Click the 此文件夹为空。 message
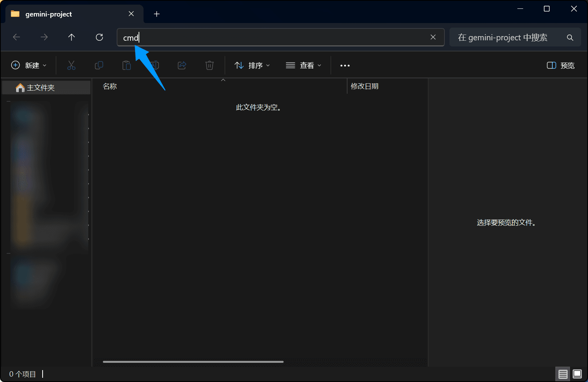Screen dimensions: 588x382 click(259, 107)
